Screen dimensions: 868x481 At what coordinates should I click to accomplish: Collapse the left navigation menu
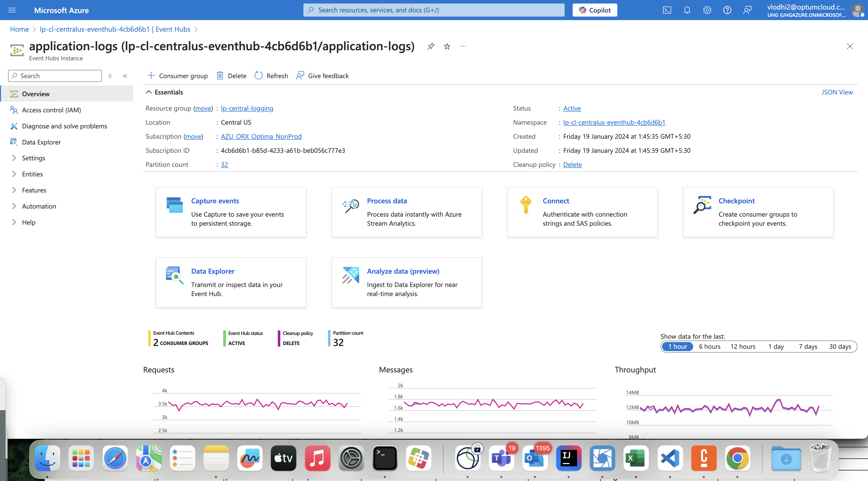tap(125, 76)
